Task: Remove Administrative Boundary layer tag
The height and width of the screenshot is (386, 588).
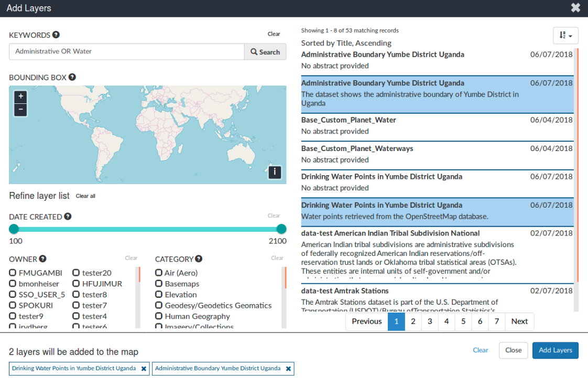Action: (288, 369)
